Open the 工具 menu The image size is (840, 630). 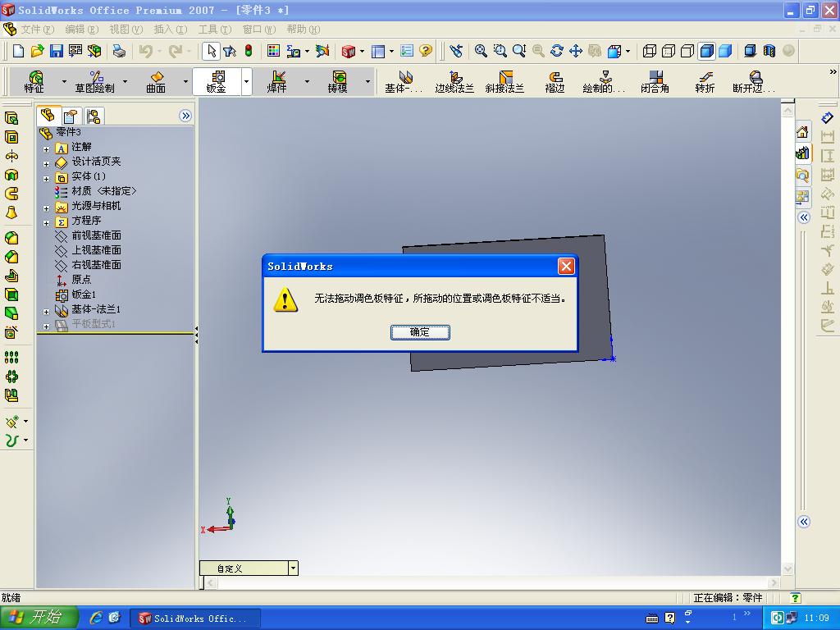pos(214,30)
